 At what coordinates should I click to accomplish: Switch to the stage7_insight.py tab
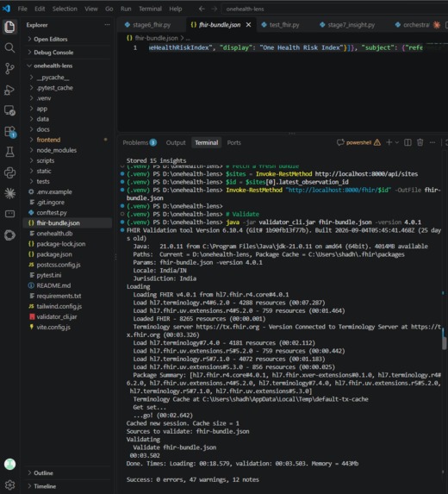point(351,25)
